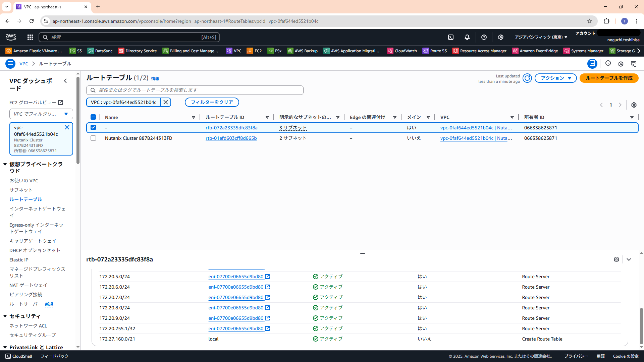Open the support help question mark icon

pos(484,37)
